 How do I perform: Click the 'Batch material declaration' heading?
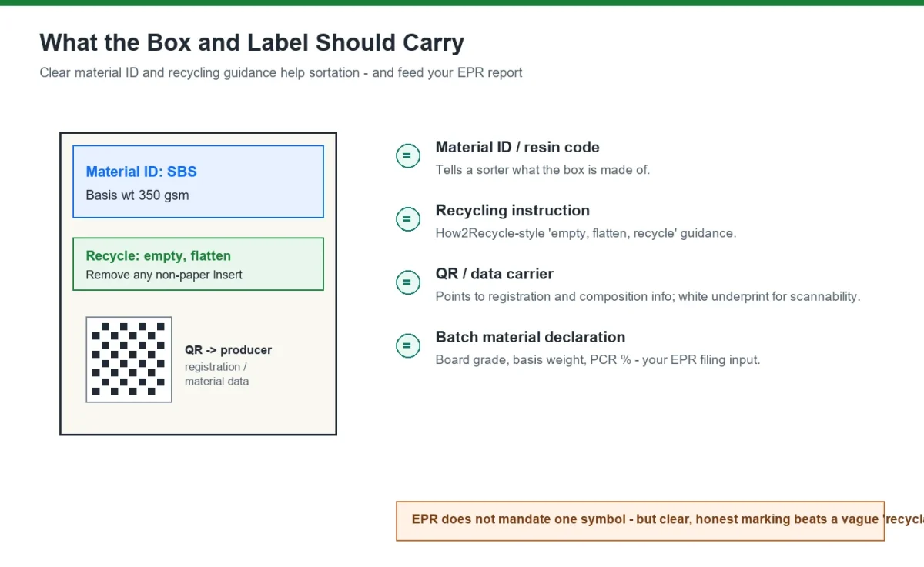click(x=531, y=337)
